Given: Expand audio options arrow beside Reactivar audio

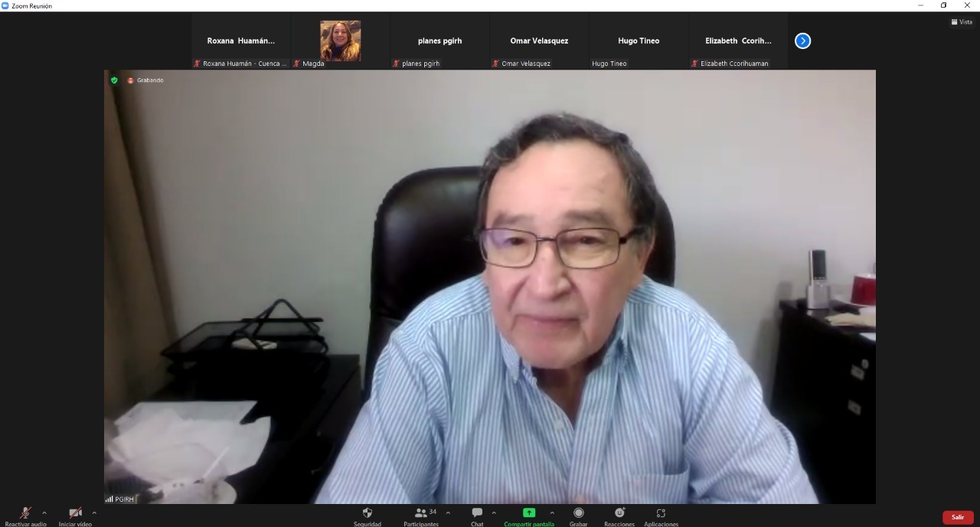Looking at the screenshot, I should (x=44, y=513).
